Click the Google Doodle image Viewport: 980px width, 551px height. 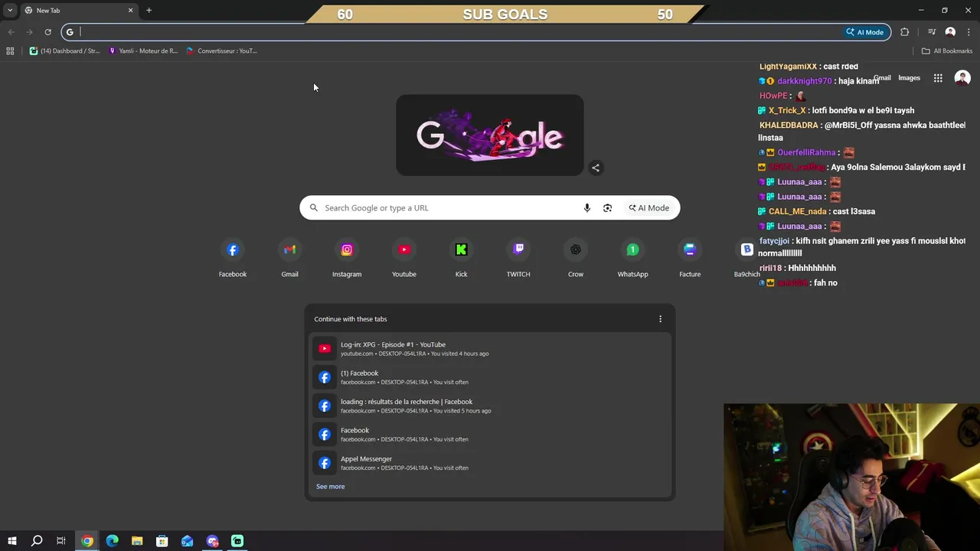490,135
